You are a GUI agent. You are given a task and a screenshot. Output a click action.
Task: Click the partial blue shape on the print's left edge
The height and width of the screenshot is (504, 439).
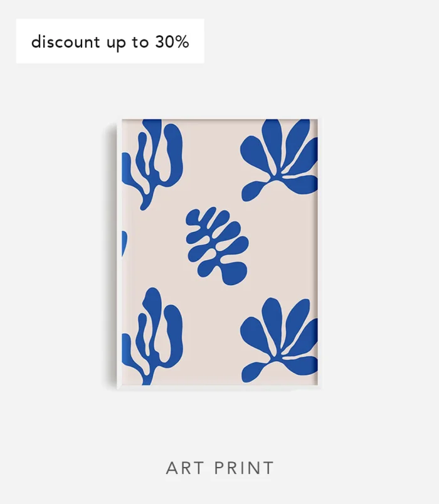124,243
